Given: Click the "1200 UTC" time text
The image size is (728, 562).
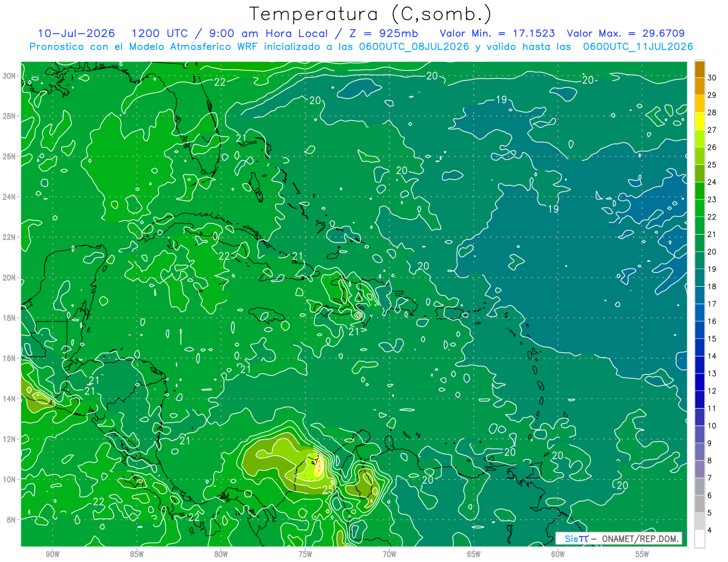Looking at the screenshot, I should tap(160, 33).
